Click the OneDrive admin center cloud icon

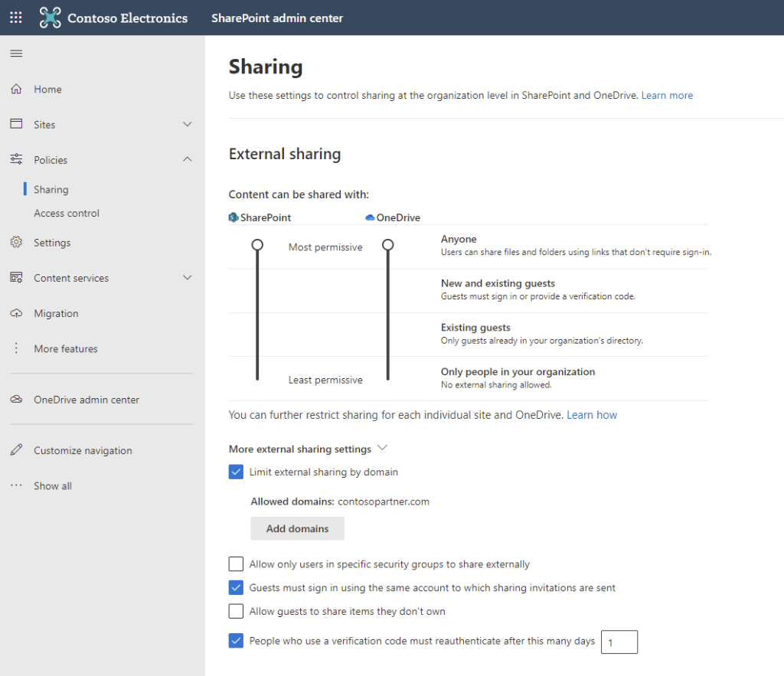pos(16,400)
